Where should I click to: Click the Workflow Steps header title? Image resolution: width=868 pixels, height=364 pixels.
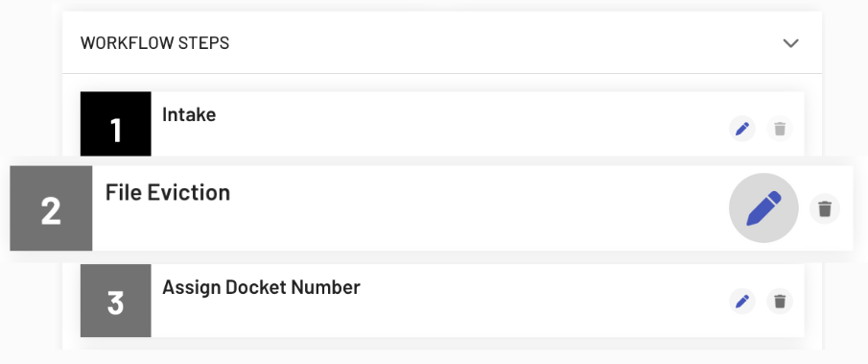click(155, 43)
